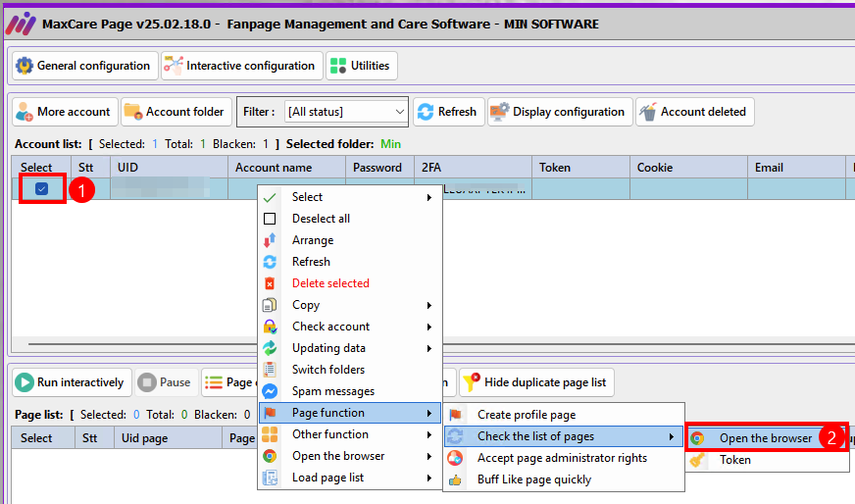Image resolution: width=855 pixels, height=504 pixels.
Task: Click the Hide duplicate page list funnel icon
Action: coord(471,382)
